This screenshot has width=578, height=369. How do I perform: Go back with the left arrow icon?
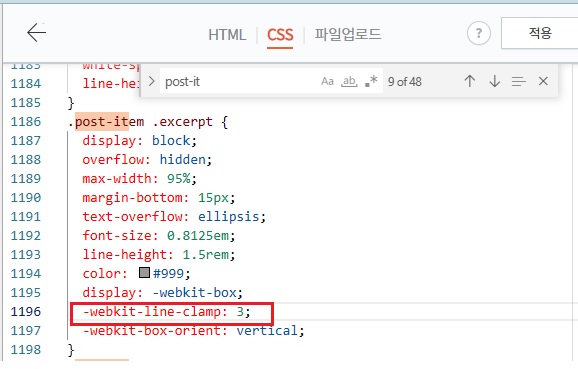[x=36, y=32]
